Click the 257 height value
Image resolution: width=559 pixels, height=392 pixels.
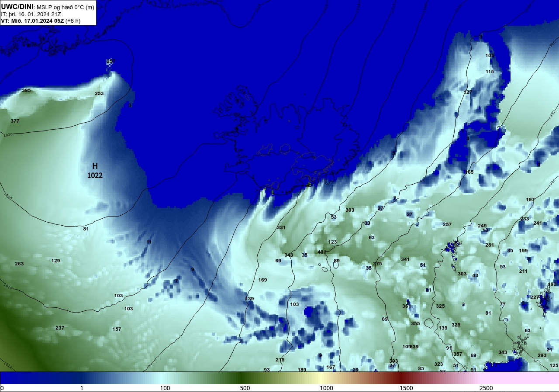[x=447, y=224]
